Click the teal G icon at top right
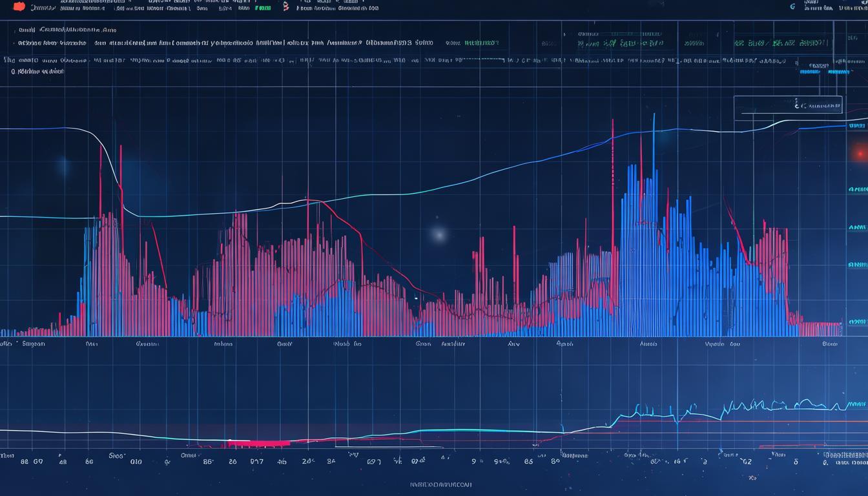868x496 pixels. 792,6
